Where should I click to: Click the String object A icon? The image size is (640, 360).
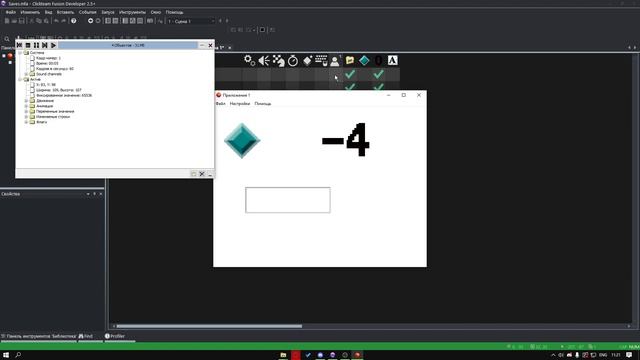tap(392, 60)
